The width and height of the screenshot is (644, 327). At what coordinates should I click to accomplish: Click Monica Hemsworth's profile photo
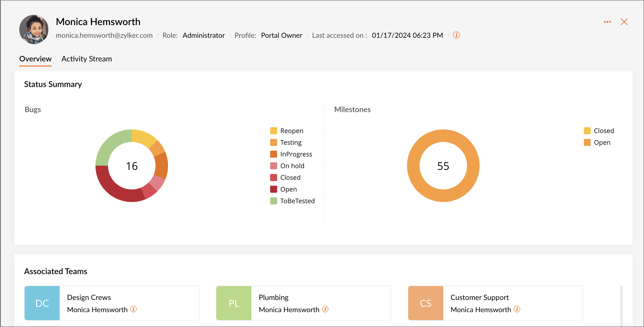(x=34, y=29)
